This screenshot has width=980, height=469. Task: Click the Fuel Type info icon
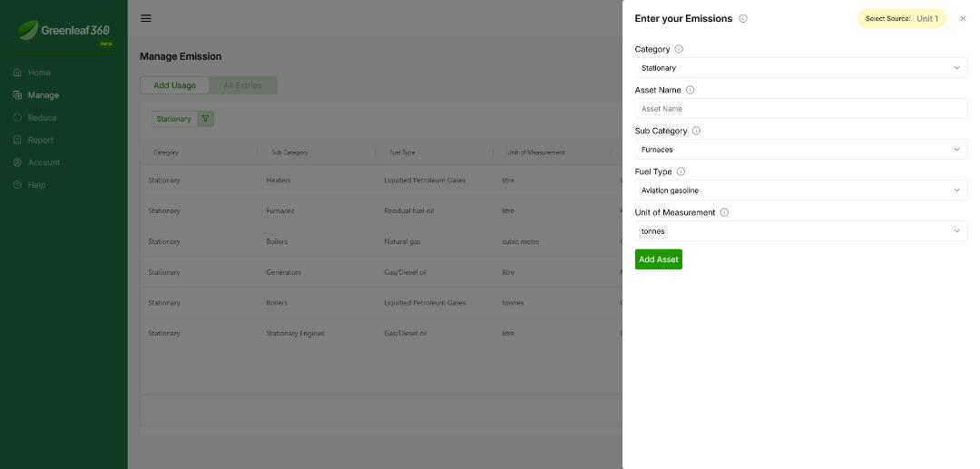point(681,171)
